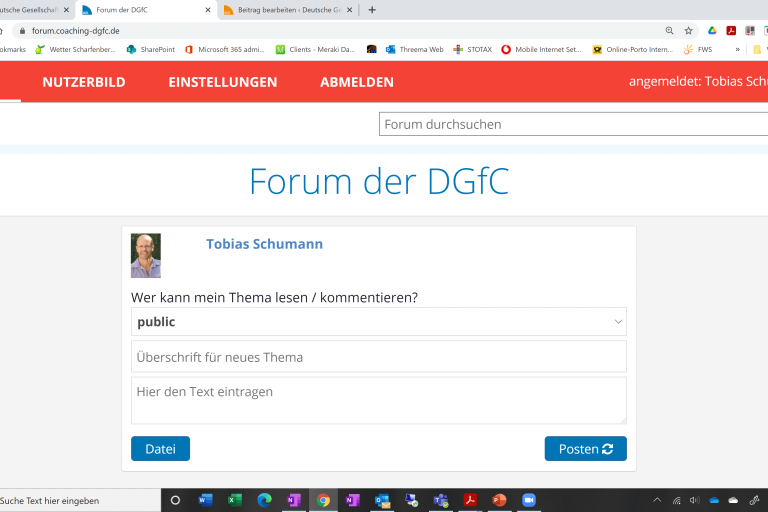Image resolution: width=768 pixels, height=512 pixels.
Task: Open a new browser tab with plus icon
Action: tap(372, 10)
